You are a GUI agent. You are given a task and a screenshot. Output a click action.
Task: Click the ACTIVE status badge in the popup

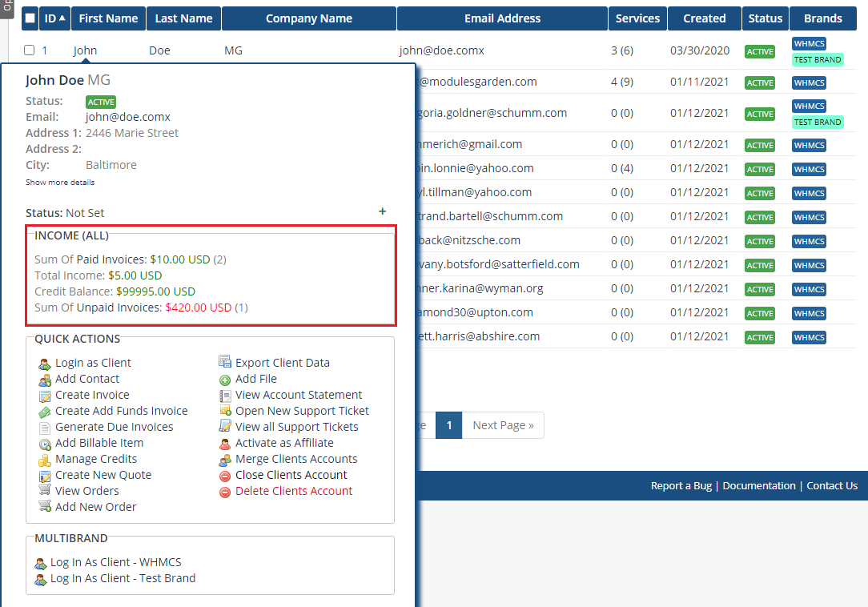tap(101, 102)
